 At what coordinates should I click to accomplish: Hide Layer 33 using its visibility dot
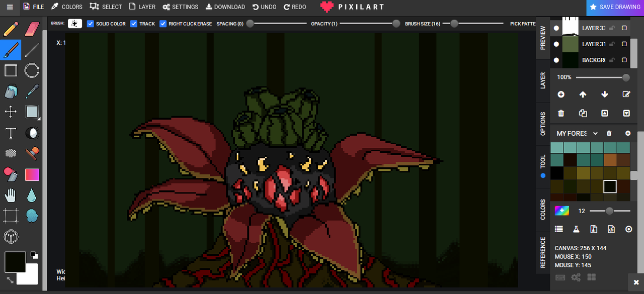tap(556, 28)
